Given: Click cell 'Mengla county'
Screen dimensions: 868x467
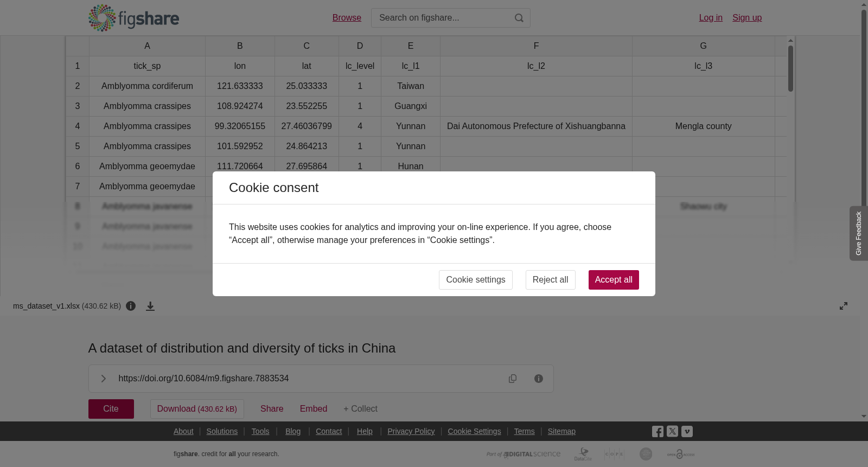Looking at the screenshot, I should [x=704, y=126].
